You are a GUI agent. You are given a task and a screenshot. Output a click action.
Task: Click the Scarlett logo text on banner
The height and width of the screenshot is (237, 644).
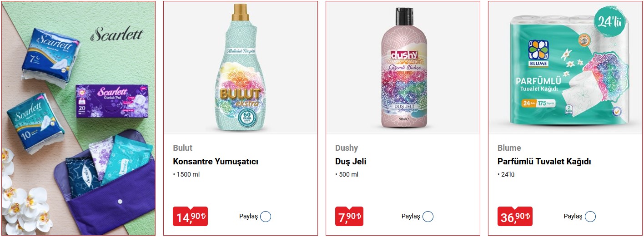[116, 34]
